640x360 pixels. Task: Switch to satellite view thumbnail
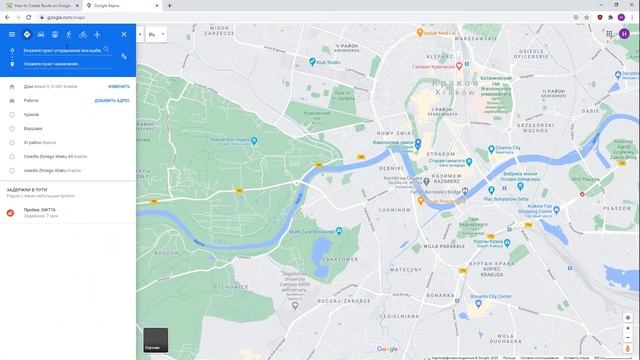pos(156,340)
